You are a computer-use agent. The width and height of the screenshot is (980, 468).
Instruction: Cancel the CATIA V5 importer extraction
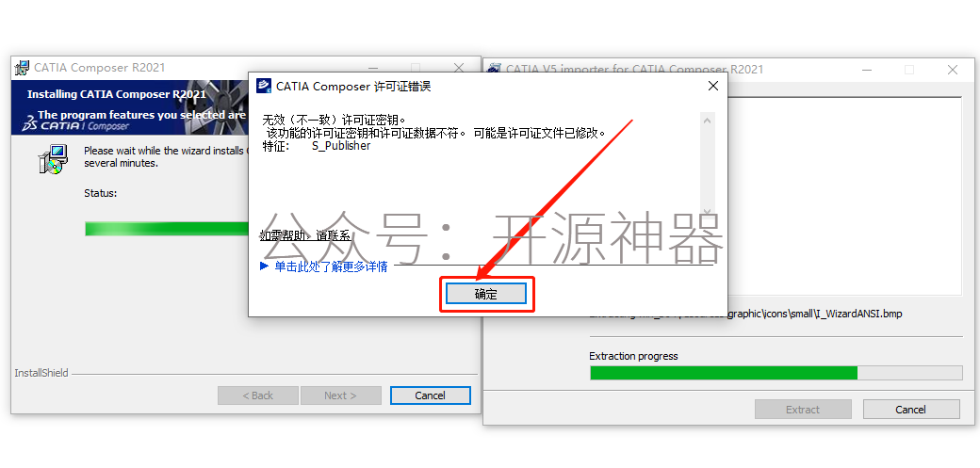pyautogui.click(x=910, y=410)
